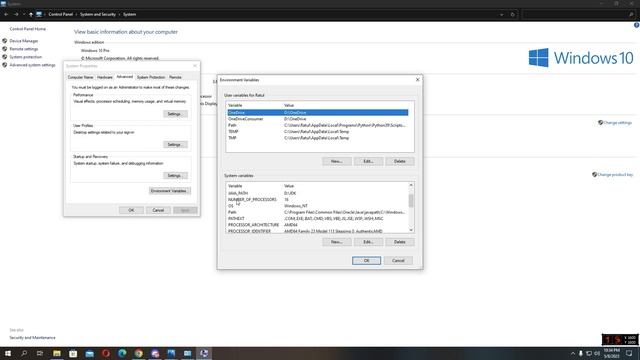Open System protection link
This screenshot has height=360, width=640.
(x=26, y=57)
